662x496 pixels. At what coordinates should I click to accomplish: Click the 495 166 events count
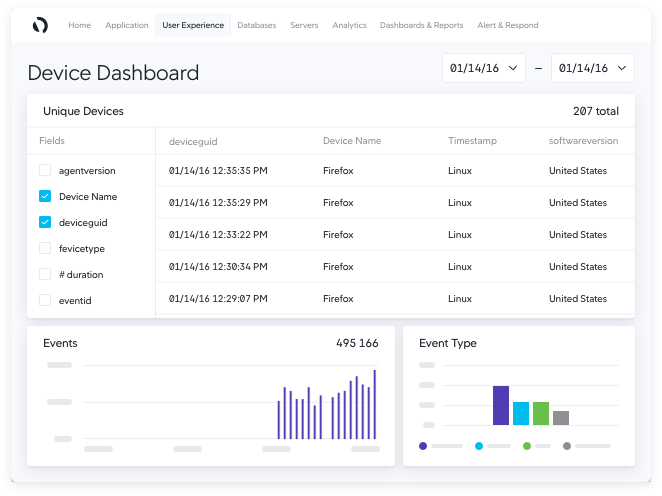[x=357, y=343]
